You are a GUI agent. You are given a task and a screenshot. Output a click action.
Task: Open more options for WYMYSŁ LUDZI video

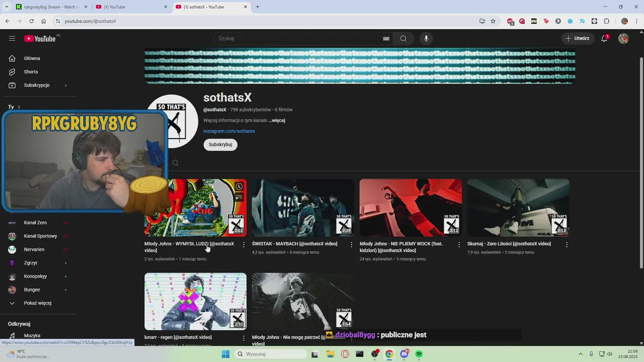point(244,245)
